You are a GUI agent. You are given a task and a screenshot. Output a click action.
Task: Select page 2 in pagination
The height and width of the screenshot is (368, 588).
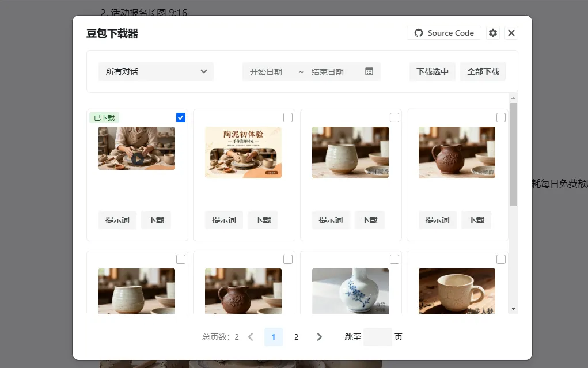(x=296, y=337)
